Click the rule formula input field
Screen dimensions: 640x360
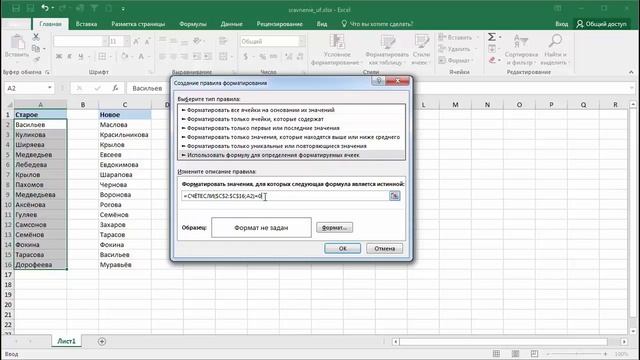click(x=285, y=196)
